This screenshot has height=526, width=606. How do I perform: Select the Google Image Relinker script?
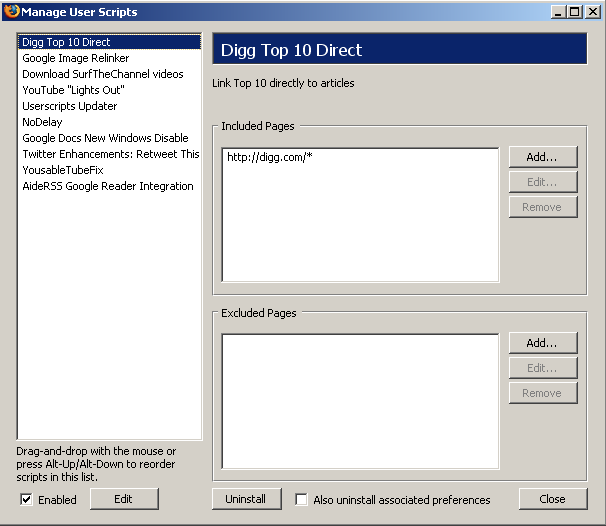[x=109, y=58]
